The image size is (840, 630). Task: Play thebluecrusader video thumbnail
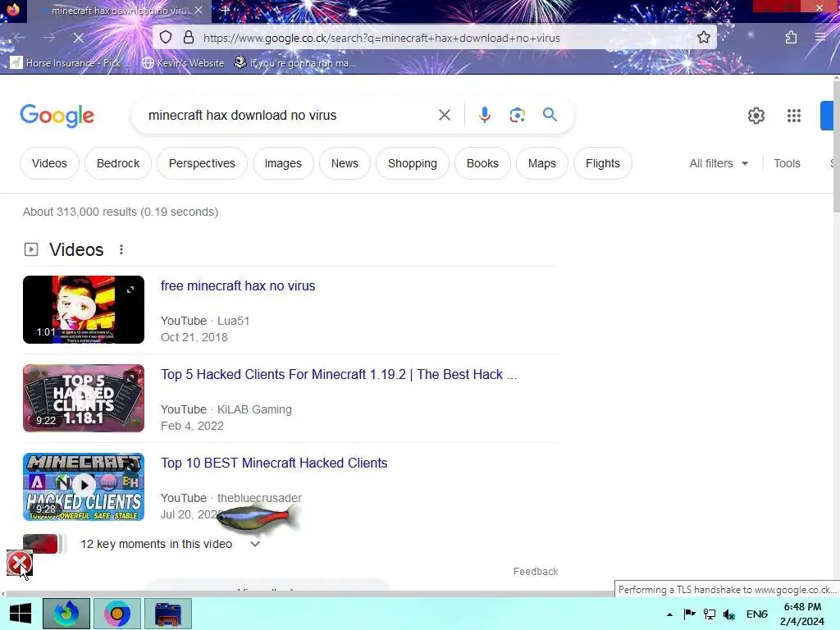[84, 486]
